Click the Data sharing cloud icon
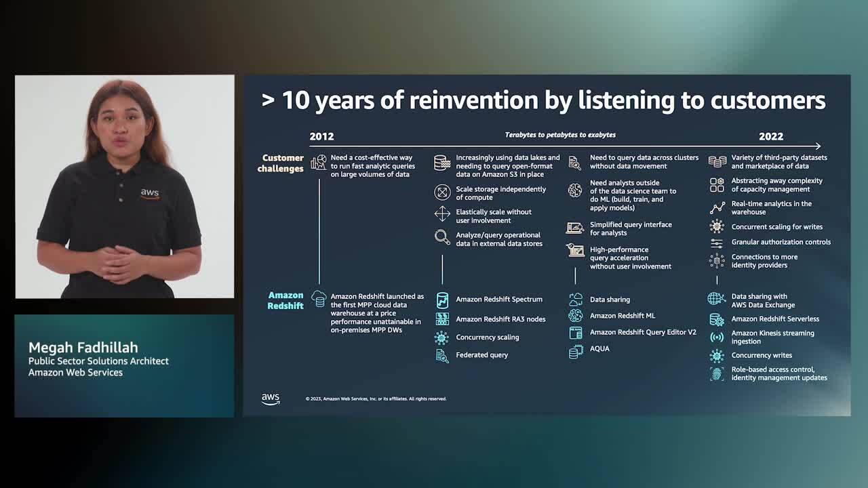This screenshot has height=488, width=868. [x=576, y=299]
